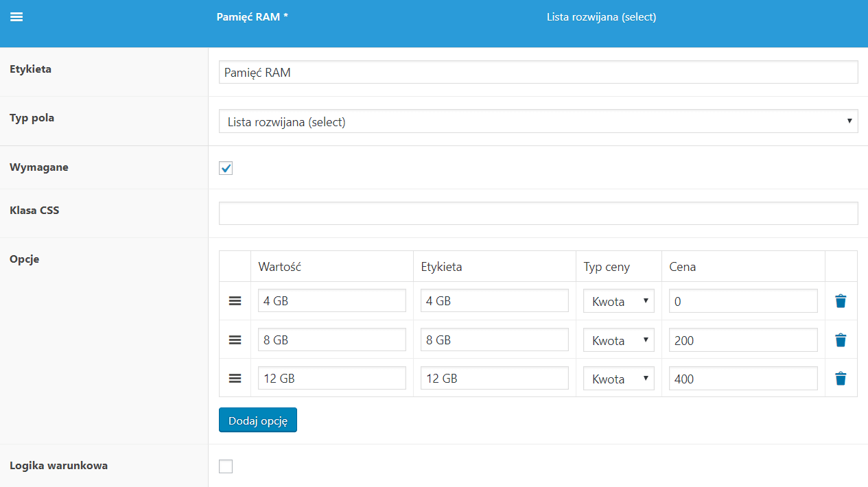The image size is (868, 487).
Task: Click the header title Pamięć RAM *
Action: click(252, 17)
